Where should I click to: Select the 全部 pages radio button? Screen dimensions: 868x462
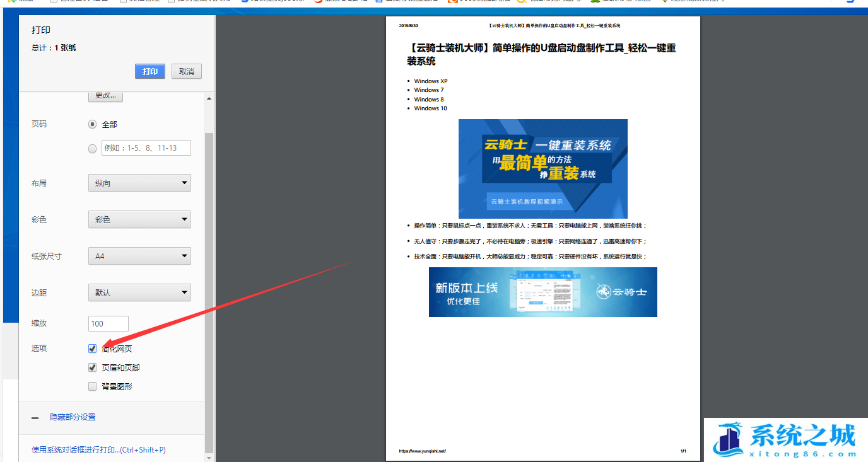(93, 124)
